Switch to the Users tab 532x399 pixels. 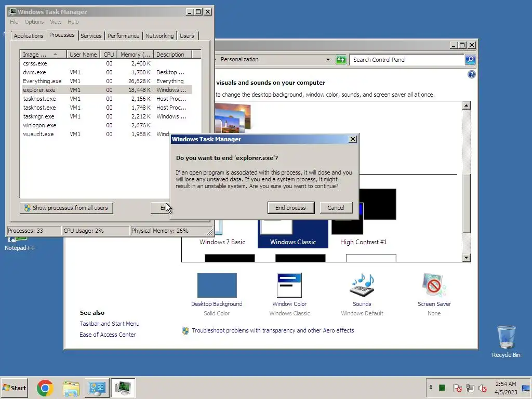pos(187,36)
